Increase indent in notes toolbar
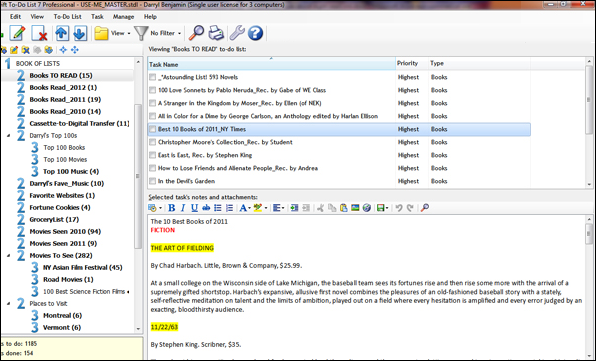Screen dimensions: 596x361 (x=294, y=207)
